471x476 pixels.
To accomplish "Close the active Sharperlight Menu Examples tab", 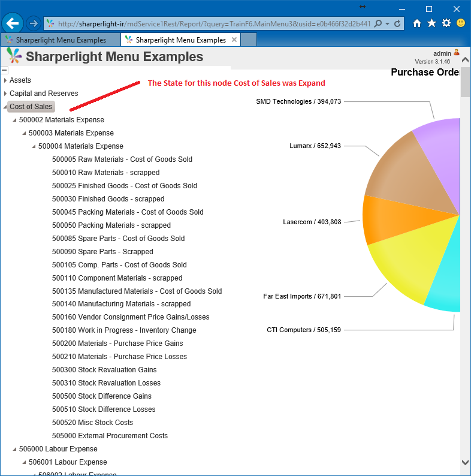I will [234, 40].
